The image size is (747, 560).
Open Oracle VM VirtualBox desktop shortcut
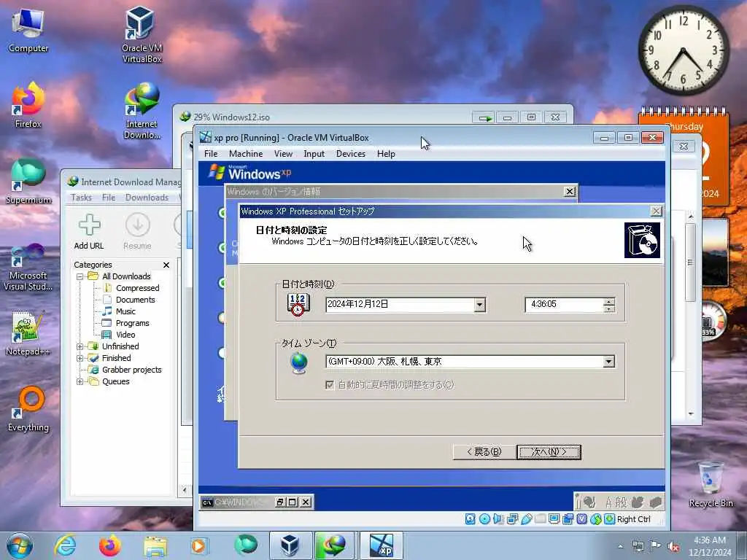click(142, 34)
